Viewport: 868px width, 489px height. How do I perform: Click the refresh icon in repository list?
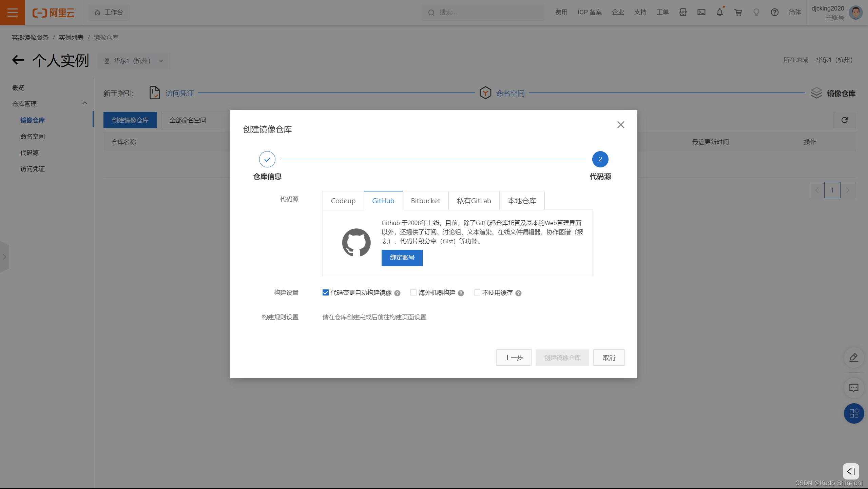pyautogui.click(x=844, y=120)
